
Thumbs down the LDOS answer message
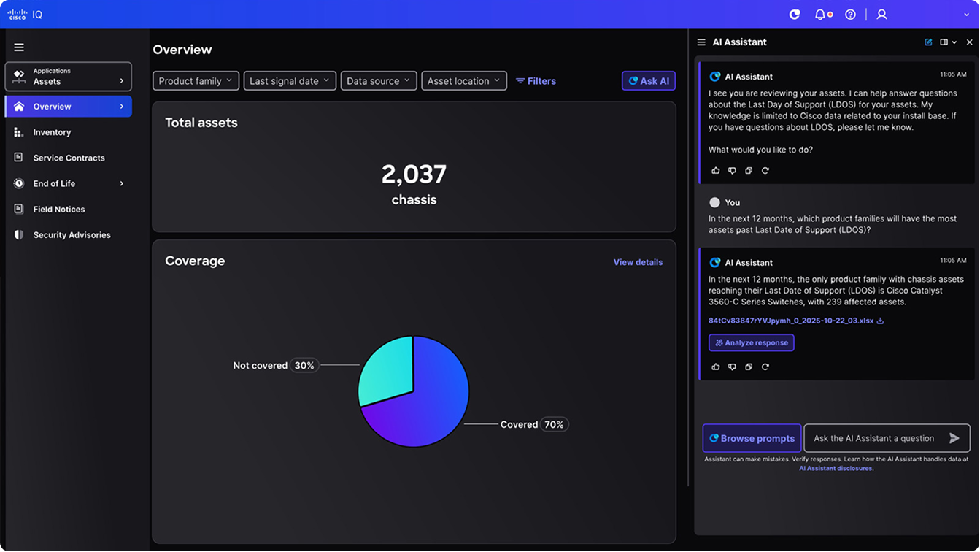tap(732, 367)
